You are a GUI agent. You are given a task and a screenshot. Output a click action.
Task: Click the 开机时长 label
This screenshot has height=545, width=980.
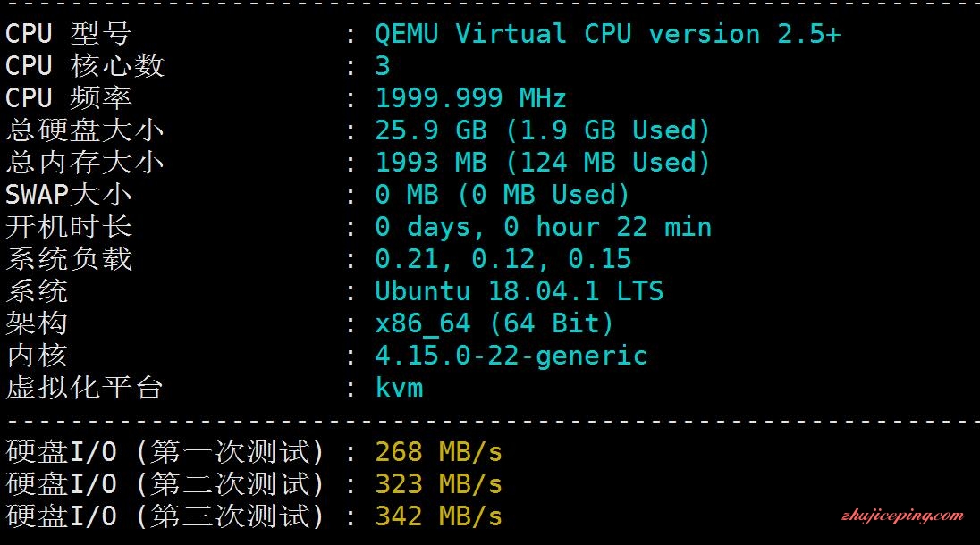click(68, 227)
